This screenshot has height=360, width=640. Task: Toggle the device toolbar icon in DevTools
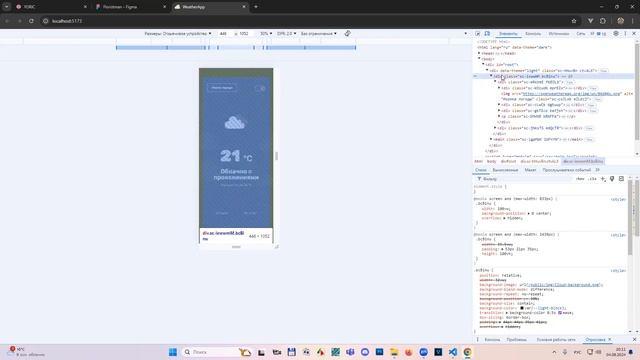(487, 33)
